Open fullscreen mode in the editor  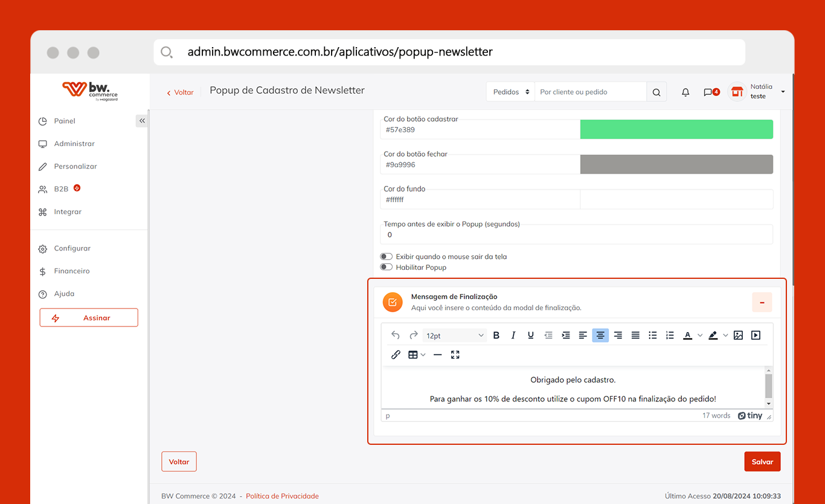coord(455,355)
